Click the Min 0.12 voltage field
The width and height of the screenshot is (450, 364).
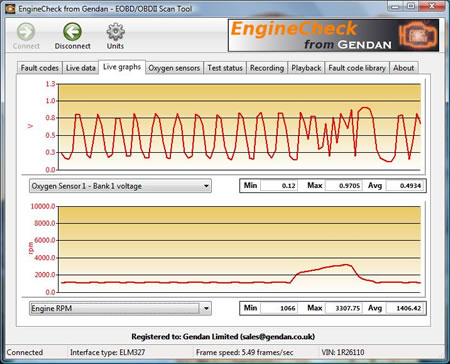click(279, 186)
